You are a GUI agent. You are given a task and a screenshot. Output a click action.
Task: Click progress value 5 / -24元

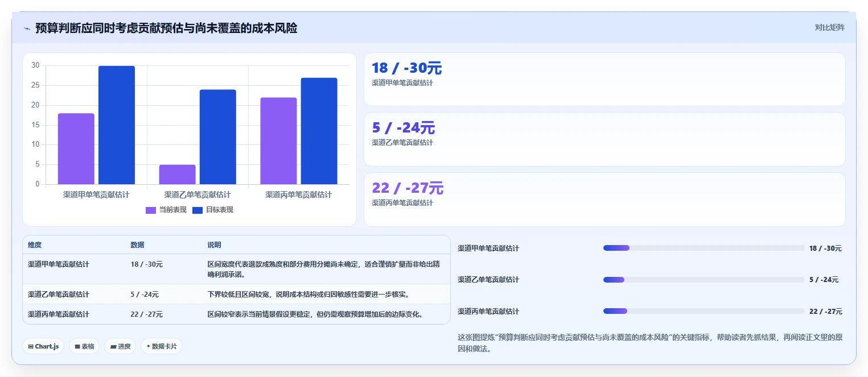coord(824,280)
